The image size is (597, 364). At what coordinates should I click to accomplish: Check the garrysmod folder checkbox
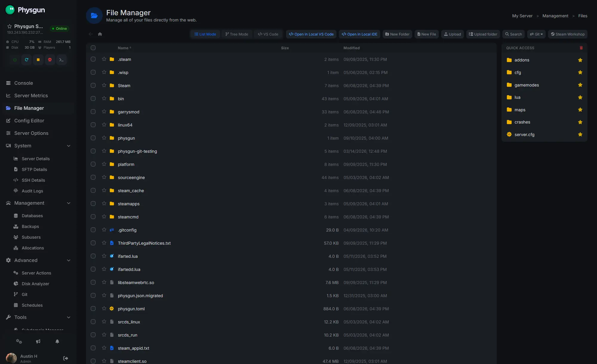point(93,112)
